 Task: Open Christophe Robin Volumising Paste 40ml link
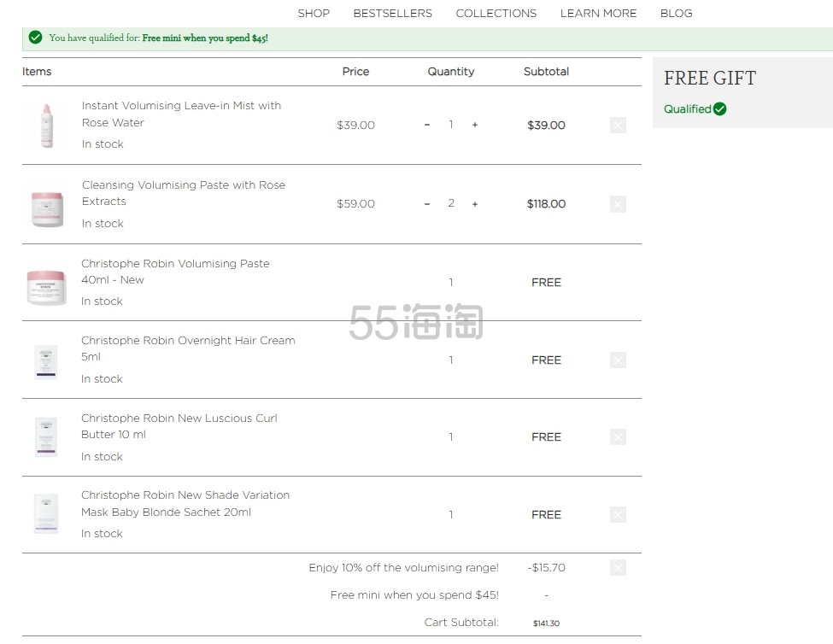(175, 272)
